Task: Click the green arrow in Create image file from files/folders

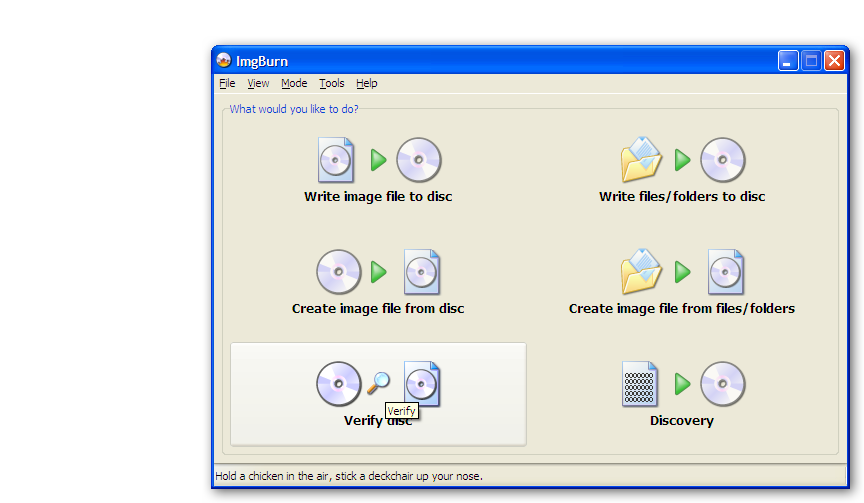Action: [x=682, y=272]
